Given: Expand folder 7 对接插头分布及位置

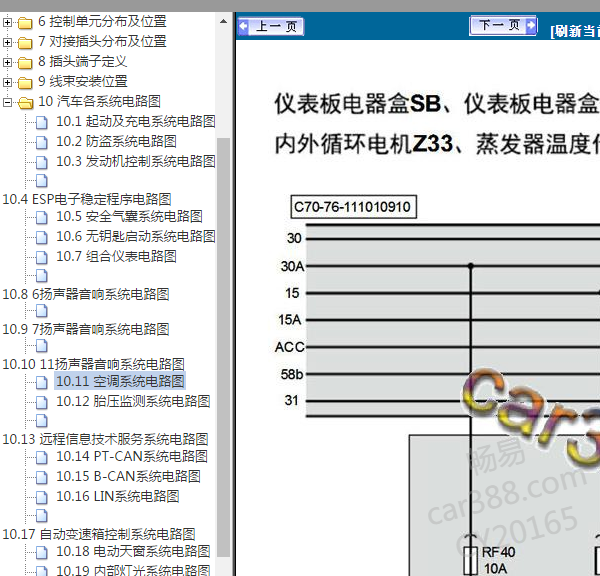Looking at the screenshot, I should click(7, 42).
